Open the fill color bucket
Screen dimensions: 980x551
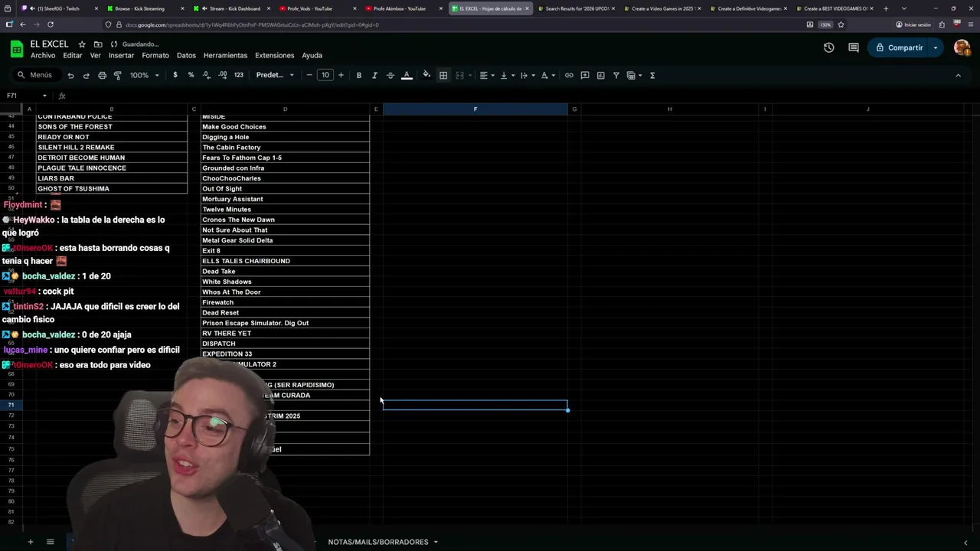(426, 75)
